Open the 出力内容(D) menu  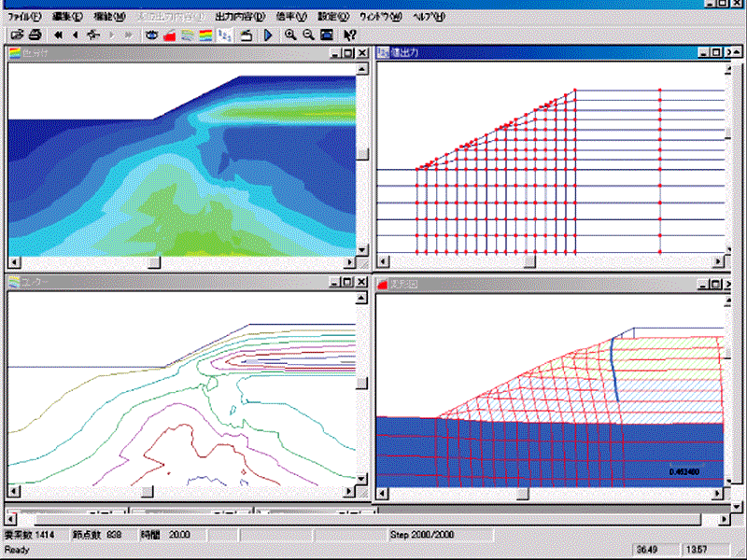pos(239,17)
